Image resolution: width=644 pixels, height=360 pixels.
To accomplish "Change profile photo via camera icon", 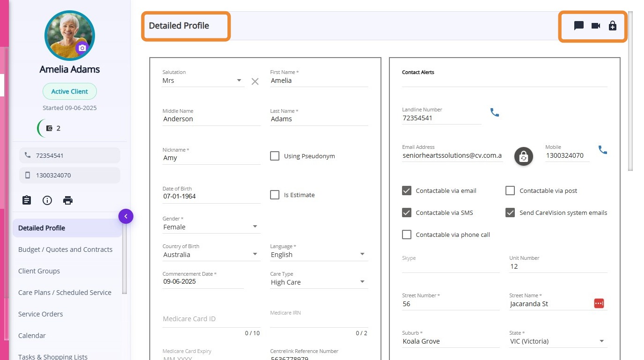I will (82, 48).
